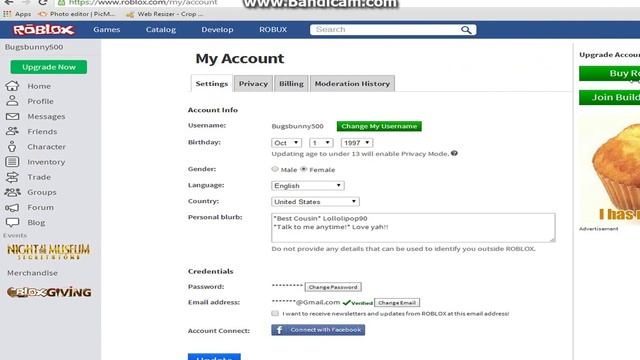Open the birthday day dropdown
The image size is (640, 360).
(321, 143)
